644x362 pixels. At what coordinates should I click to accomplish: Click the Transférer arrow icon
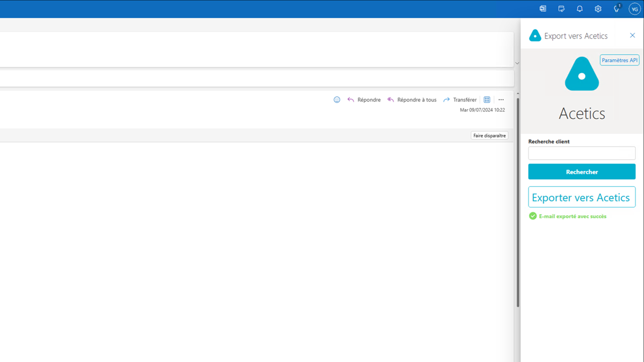point(446,100)
